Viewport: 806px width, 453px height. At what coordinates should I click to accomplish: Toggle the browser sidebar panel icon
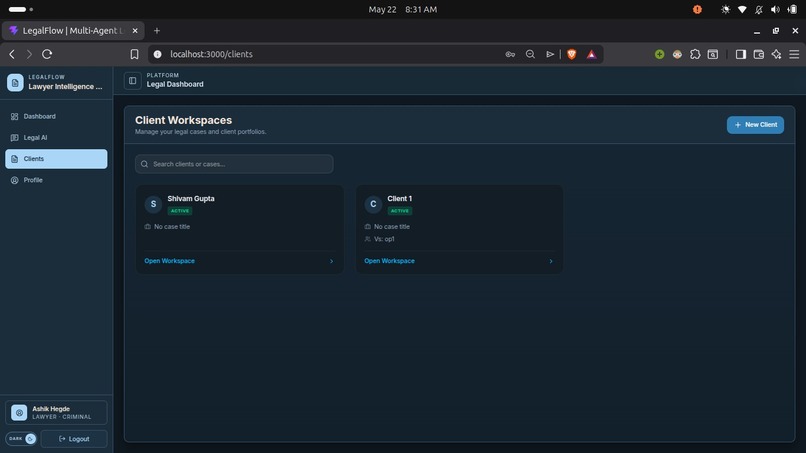coord(741,54)
